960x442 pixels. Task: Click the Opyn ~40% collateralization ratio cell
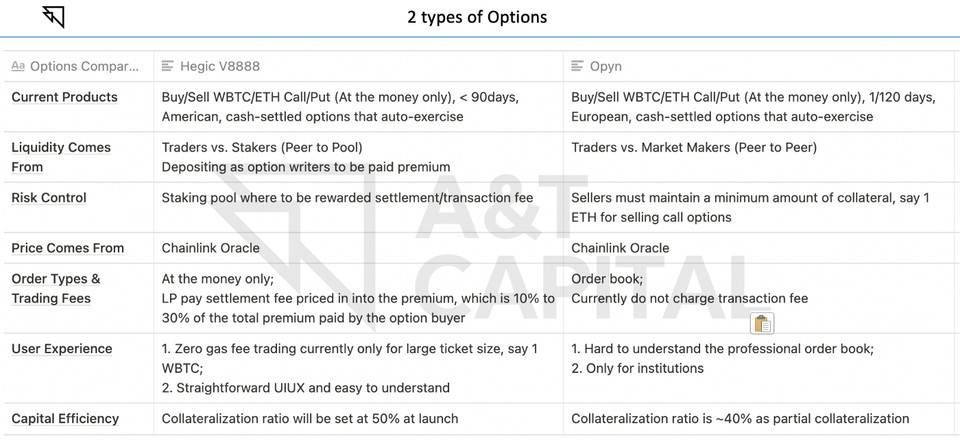pyautogui.click(x=740, y=419)
